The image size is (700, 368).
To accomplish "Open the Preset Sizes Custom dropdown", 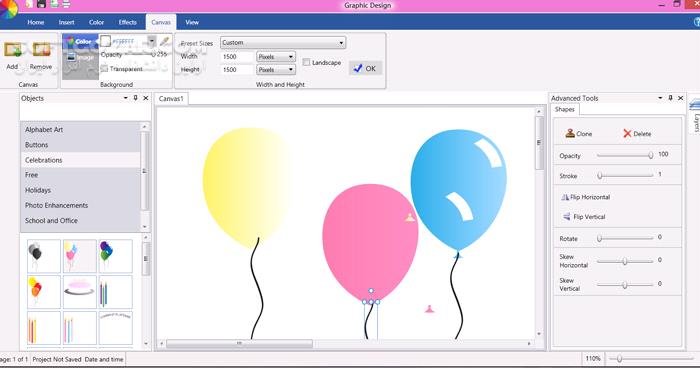I will coord(283,43).
